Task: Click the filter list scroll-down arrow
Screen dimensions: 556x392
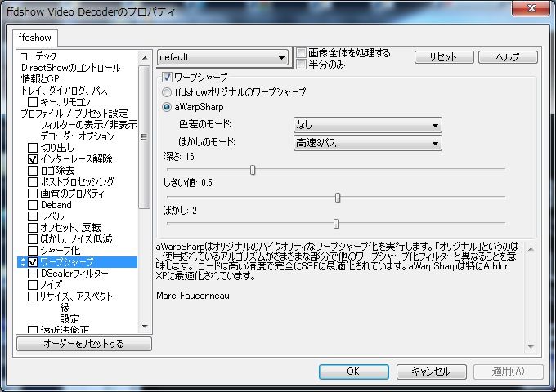Action: coord(145,327)
